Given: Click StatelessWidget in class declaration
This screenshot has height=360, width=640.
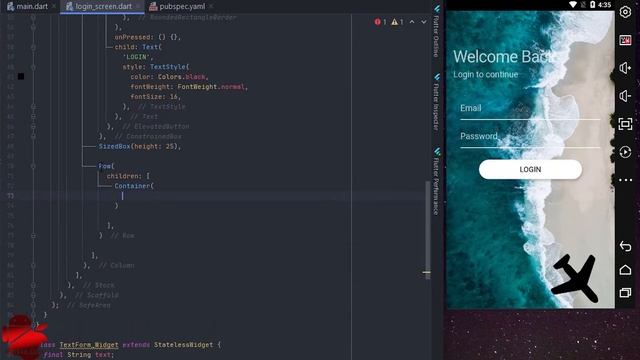Looking at the screenshot, I should [183, 345].
